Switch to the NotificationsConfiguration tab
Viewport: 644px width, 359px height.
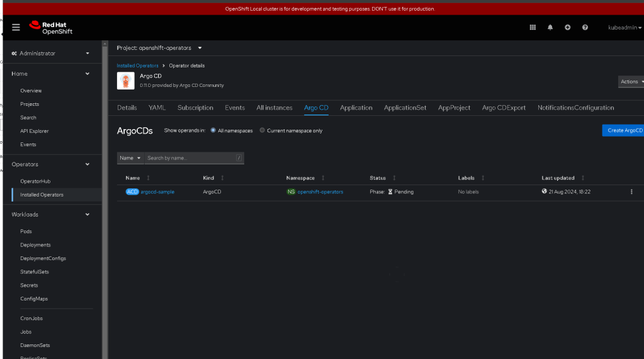[x=576, y=108]
